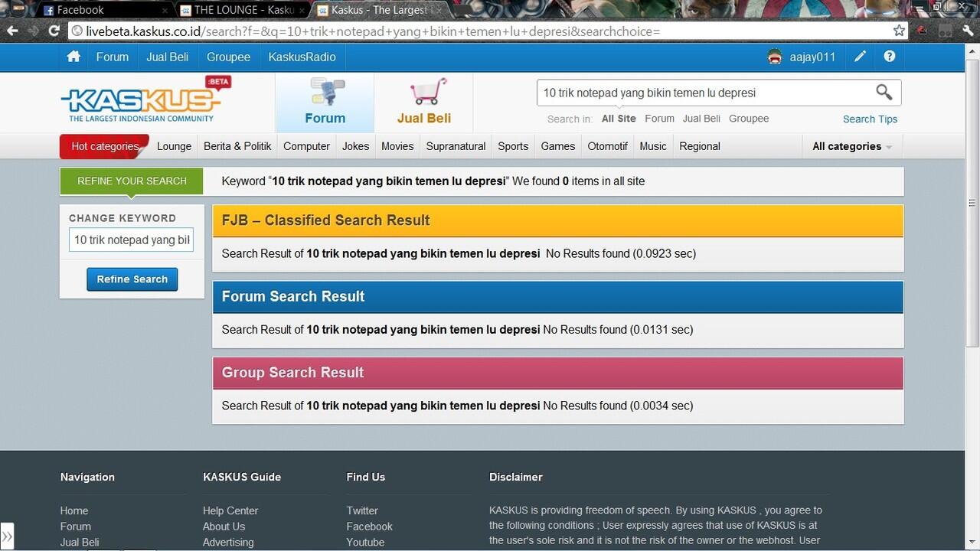
Task: Open the Chrome wrench menu icon
Action: pos(969,31)
